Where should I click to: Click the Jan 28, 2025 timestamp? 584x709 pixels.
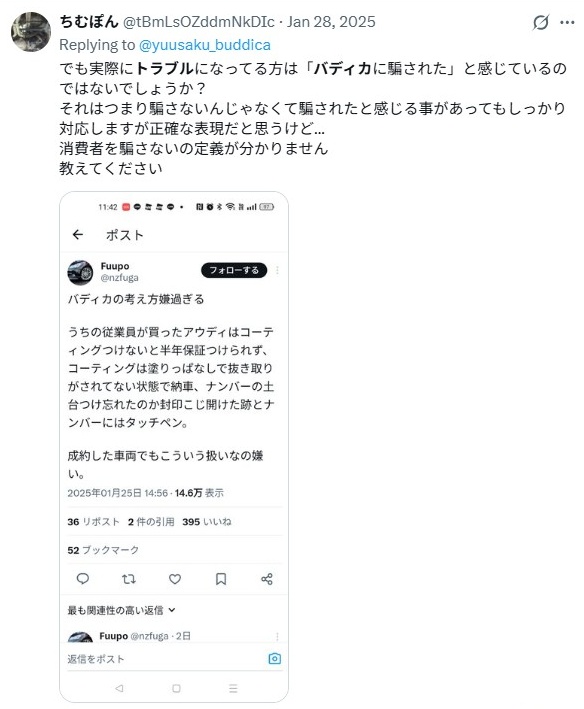[x=331, y=22]
